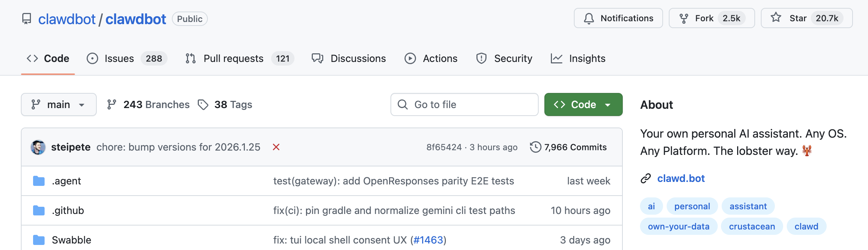Click the .github folder icon

click(39, 210)
